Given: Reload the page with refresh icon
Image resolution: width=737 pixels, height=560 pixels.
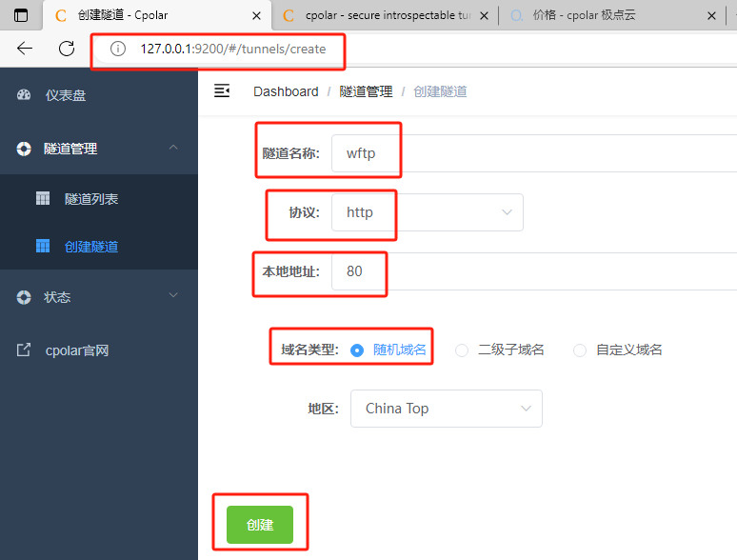Looking at the screenshot, I should (67, 48).
